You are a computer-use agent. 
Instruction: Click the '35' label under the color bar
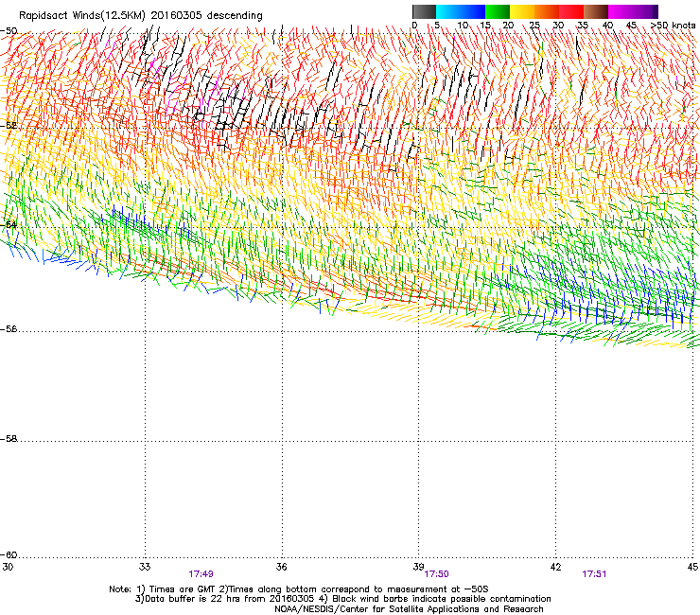pos(583,26)
